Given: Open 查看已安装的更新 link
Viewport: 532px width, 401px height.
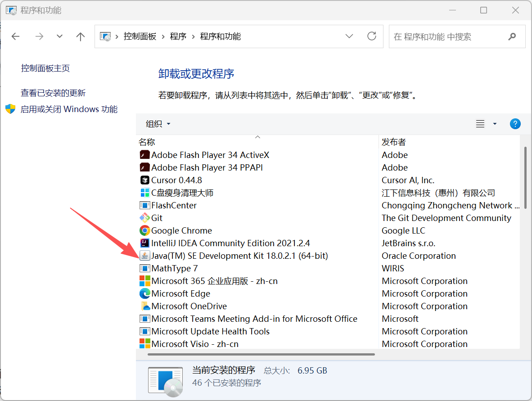Looking at the screenshot, I should click(52, 93).
